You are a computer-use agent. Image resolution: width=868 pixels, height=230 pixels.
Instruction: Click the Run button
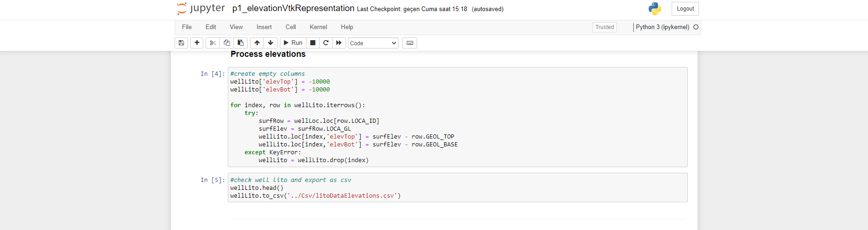(x=293, y=43)
